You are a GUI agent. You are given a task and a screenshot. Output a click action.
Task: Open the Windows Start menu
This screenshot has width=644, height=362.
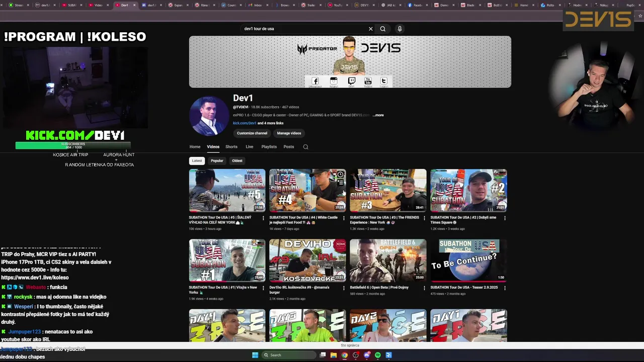click(255, 355)
